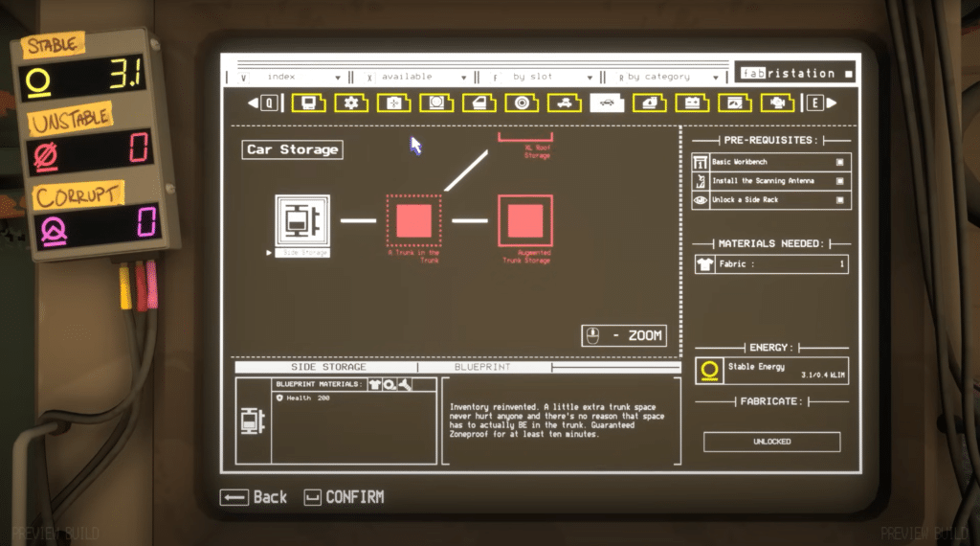980x546 pixels.
Task: Click the fabristation square indicator
Action: [x=848, y=74]
